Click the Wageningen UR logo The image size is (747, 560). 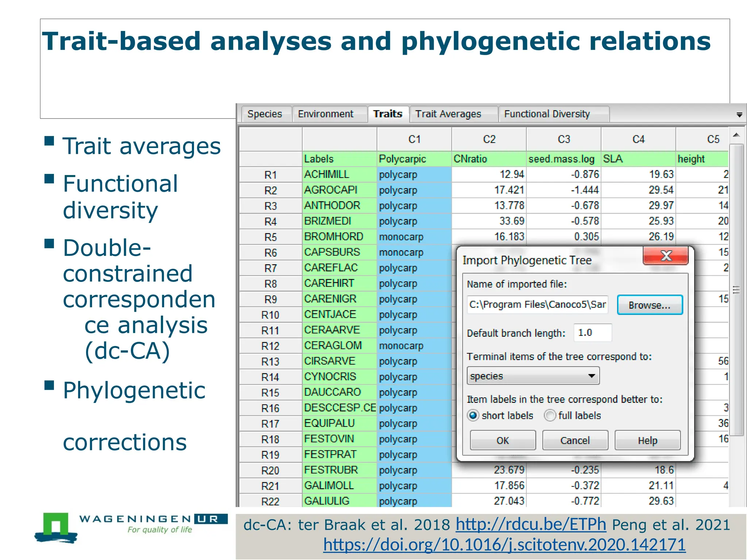tap(131, 528)
